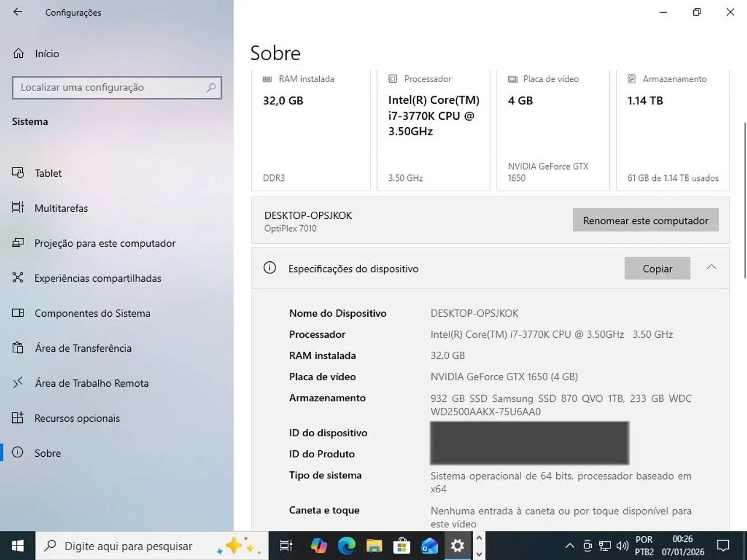Click the taskbar overflow down arrow

(x=479, y=554)
